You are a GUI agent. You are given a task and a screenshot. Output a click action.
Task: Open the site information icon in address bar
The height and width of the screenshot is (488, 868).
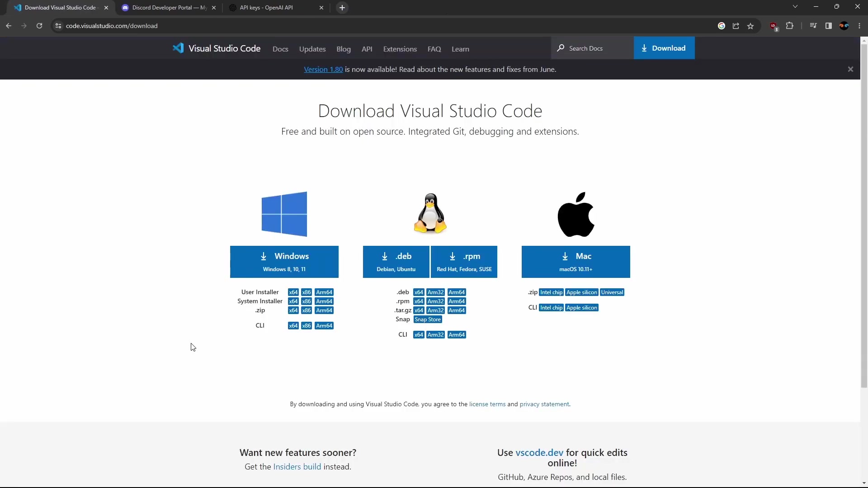tap(58, 26)
